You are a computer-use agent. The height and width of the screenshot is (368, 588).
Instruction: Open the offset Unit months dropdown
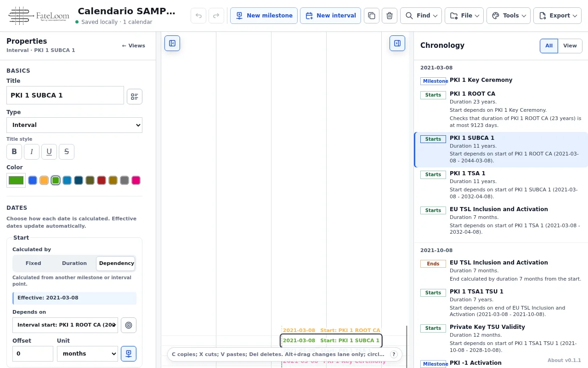pos(87,354)
